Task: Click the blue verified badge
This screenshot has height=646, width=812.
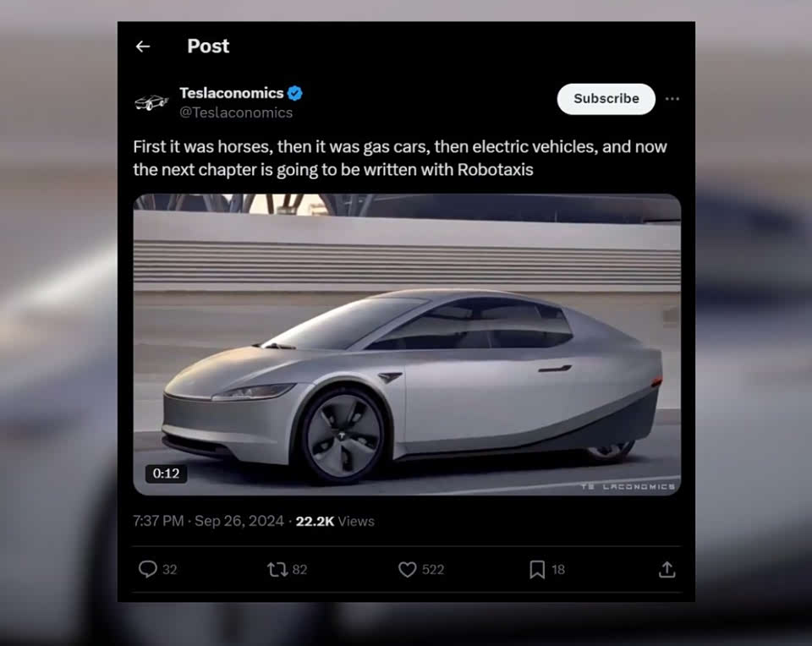Action: click(294, 93)
